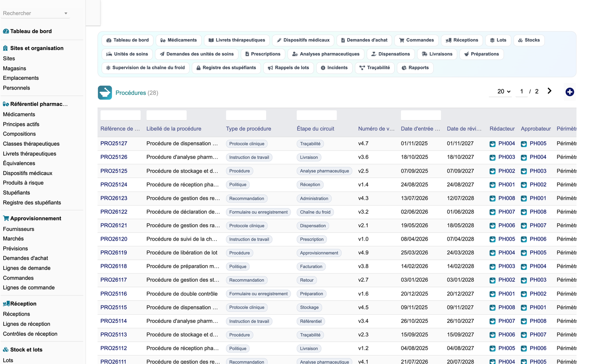Open Registre des stupéfiants toolbar shortcut
589x364 pixels.
(x=226, y=68)
